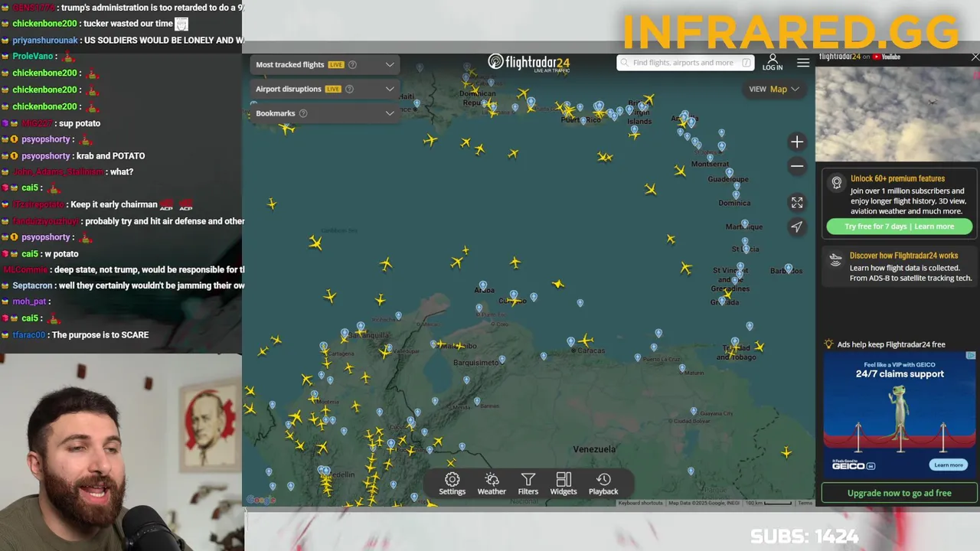This screenshot has height=551, width=980.
Task: Click the Trinidad and Tobago label
Action: [736, 353]
